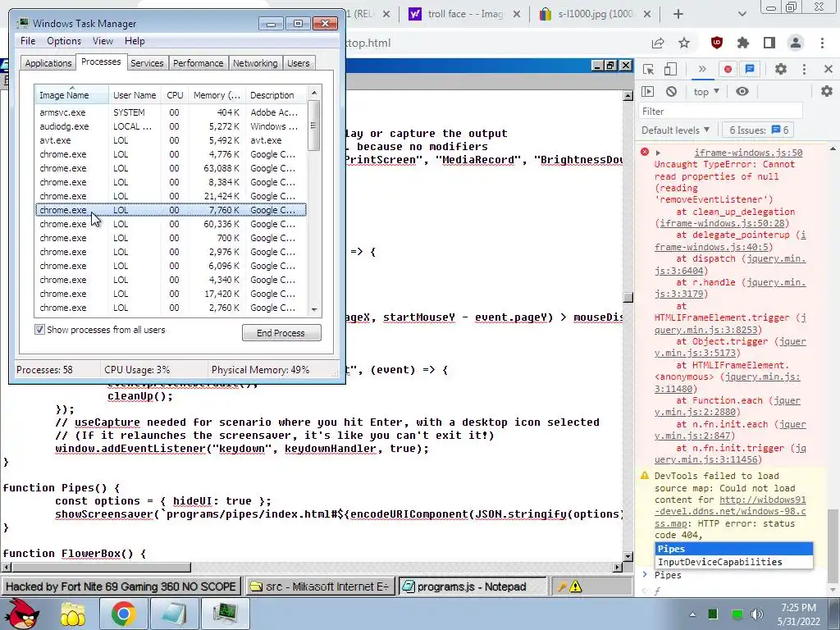840x630 pixels.
Task: Select the InputDeviceCapabilities autocomplete suggestion
Action: tap(733, 562)
